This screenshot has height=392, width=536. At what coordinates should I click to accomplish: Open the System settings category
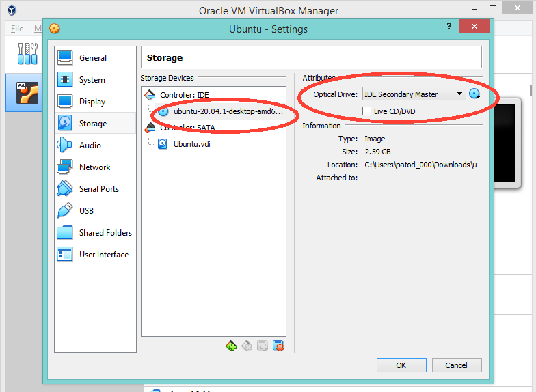95,79
